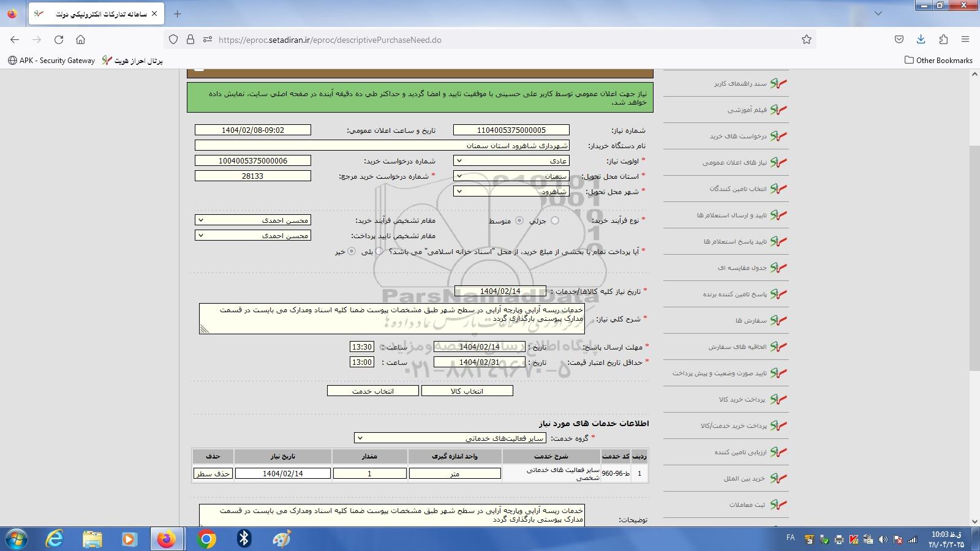The width and height of the screenshot is (980, 551).
Task: Open اولویت نیاز dropdown
Action: click(x=511, y=161)
